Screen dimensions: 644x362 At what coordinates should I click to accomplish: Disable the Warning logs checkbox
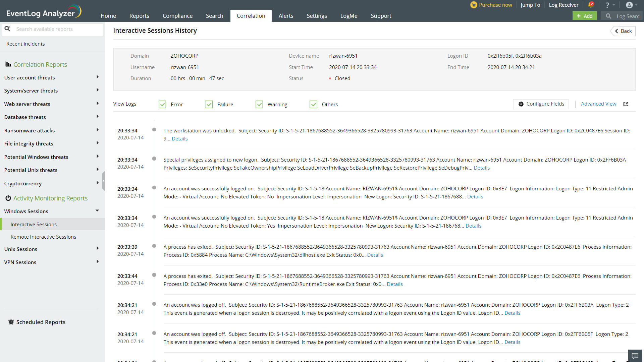pyautogui.click(x=259, y=104)
